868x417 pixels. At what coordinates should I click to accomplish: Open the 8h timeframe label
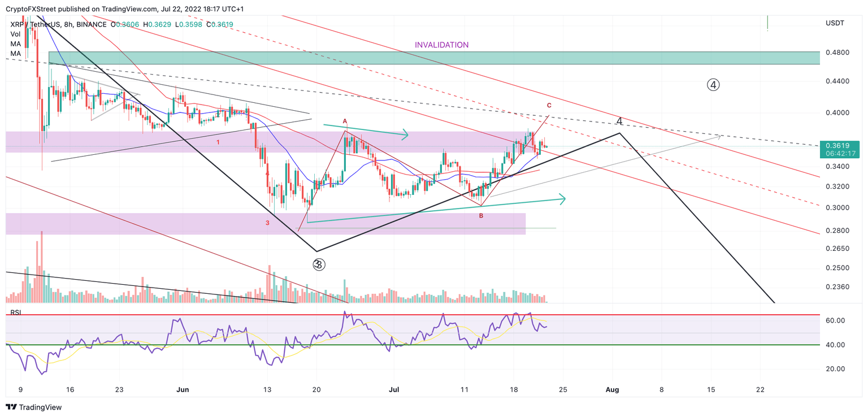click(x=68, y=24)
